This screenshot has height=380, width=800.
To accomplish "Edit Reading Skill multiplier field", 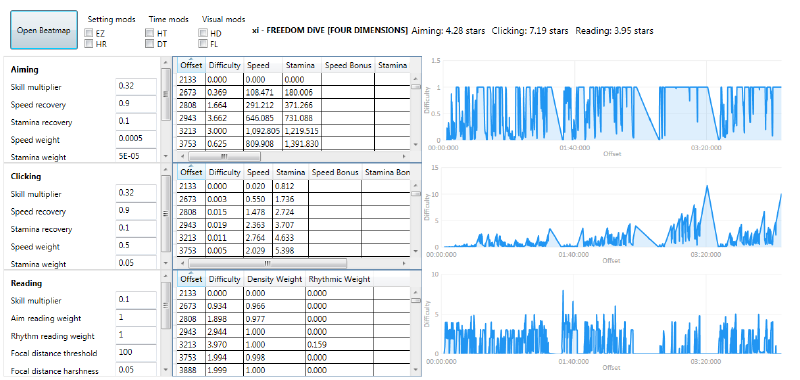I will coord(136,300).
